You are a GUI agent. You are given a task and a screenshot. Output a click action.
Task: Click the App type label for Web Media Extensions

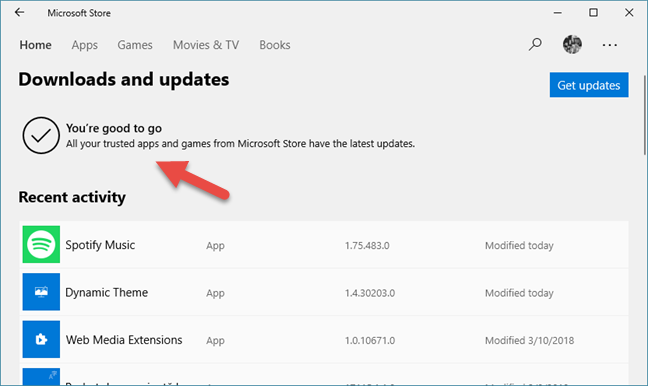(215, 341)
